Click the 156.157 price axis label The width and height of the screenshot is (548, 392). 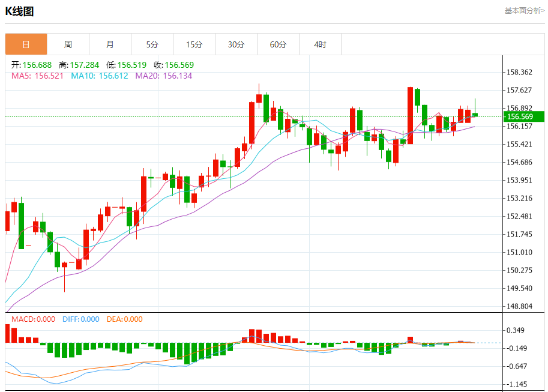click(519, 126)
